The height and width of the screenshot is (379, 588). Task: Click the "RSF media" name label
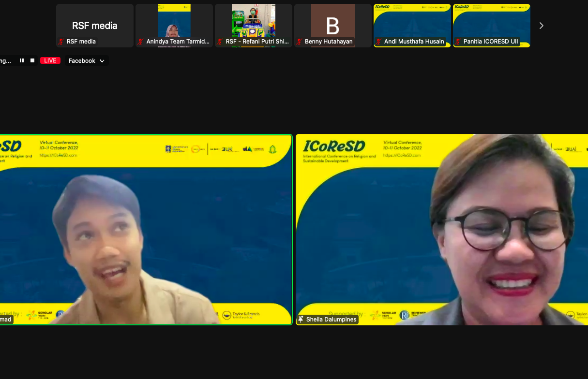pos(81,42)
